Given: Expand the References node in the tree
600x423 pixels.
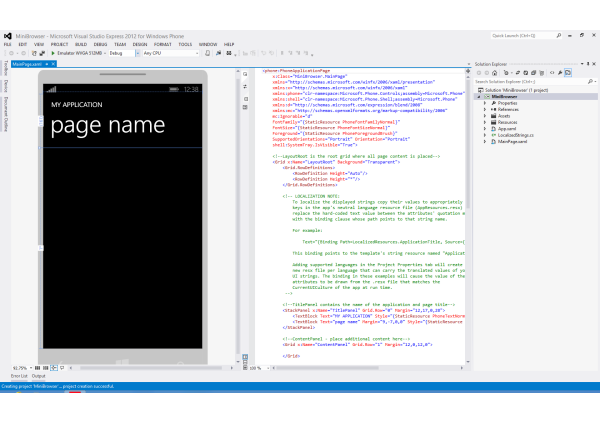Looking at the screenshot, I should (x=484, y=109).
